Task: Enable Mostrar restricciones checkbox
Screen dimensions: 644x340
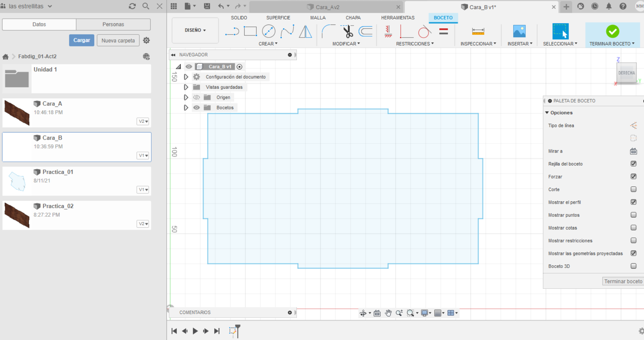Action: (x=633, y=240)
